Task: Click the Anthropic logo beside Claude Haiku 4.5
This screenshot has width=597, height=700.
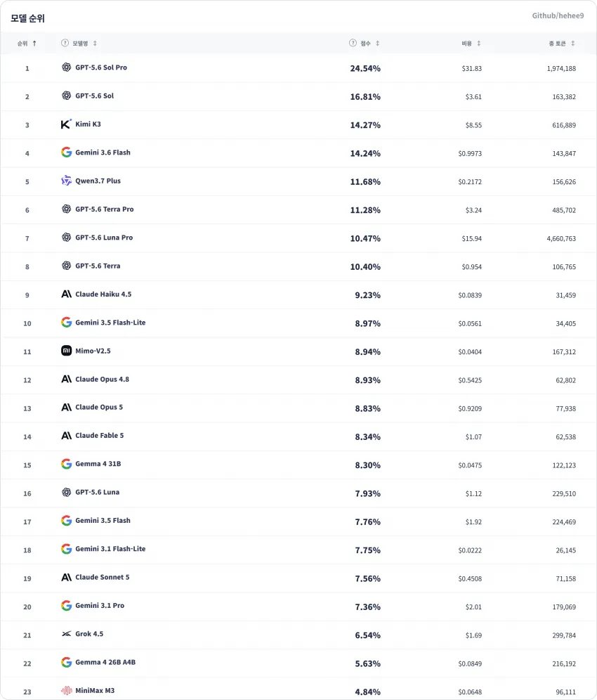Action: point(67,294)
